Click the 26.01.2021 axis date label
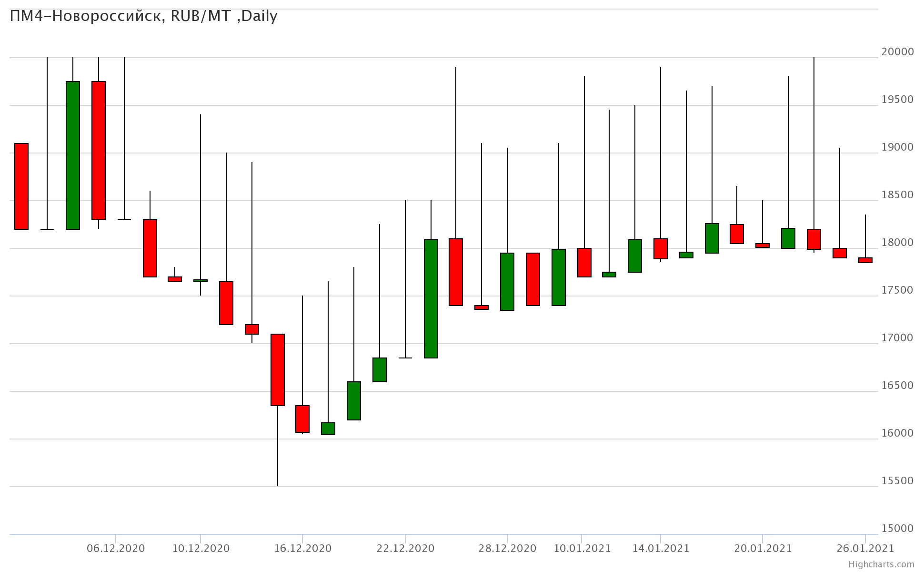Viewport: 924px width, 572px height. [x=865, y=548]
